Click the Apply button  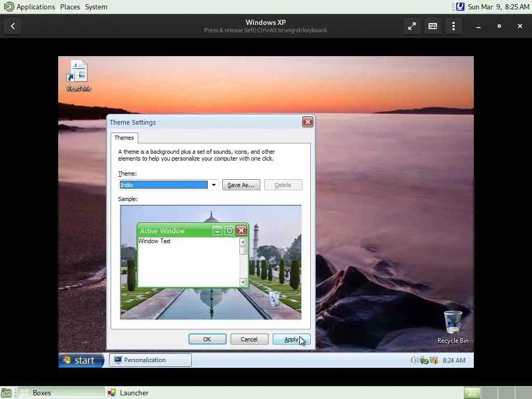[x=291, y=339]
